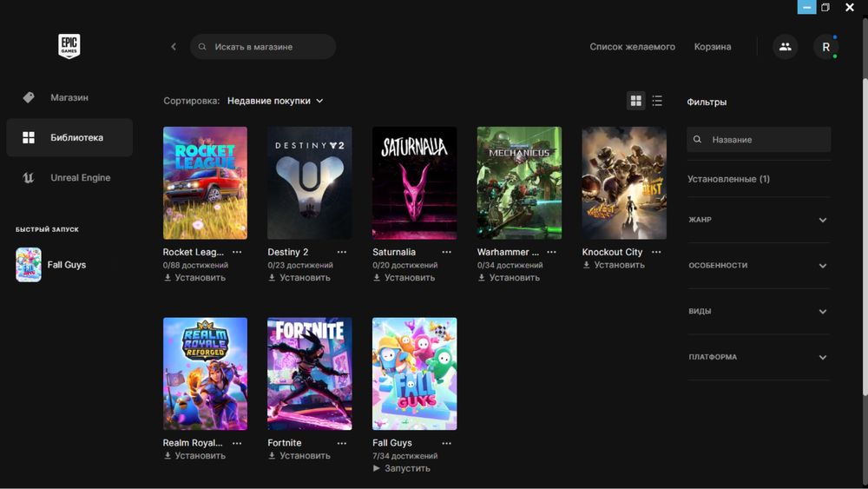Focus the Искать в магазине search field
The width and height of the screenshot is (868, 489).
(x=263, y=47)
